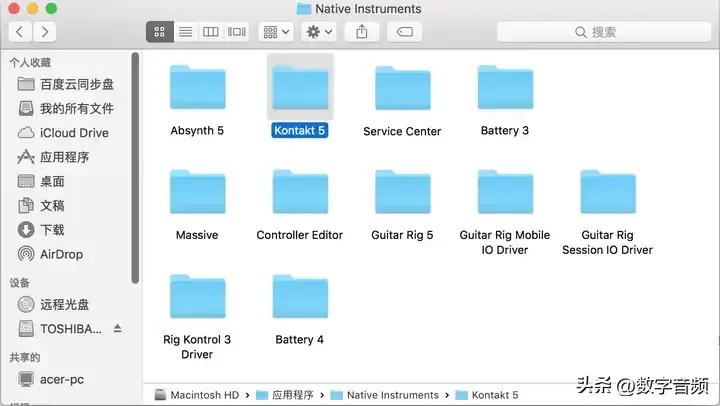Open 应用程序 in the sidebar
The height and width of the screenshot is (406, 720).
(x=53, y=157)
